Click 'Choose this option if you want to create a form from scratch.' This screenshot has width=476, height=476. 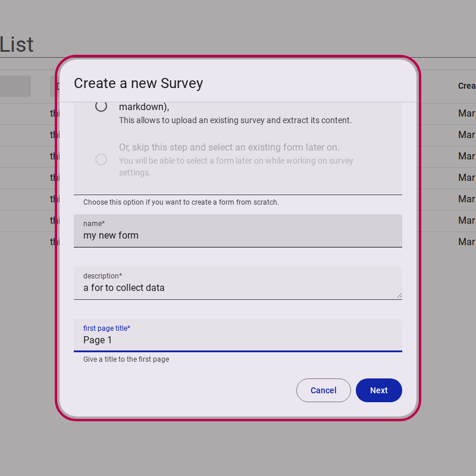[x=181, y=202]
